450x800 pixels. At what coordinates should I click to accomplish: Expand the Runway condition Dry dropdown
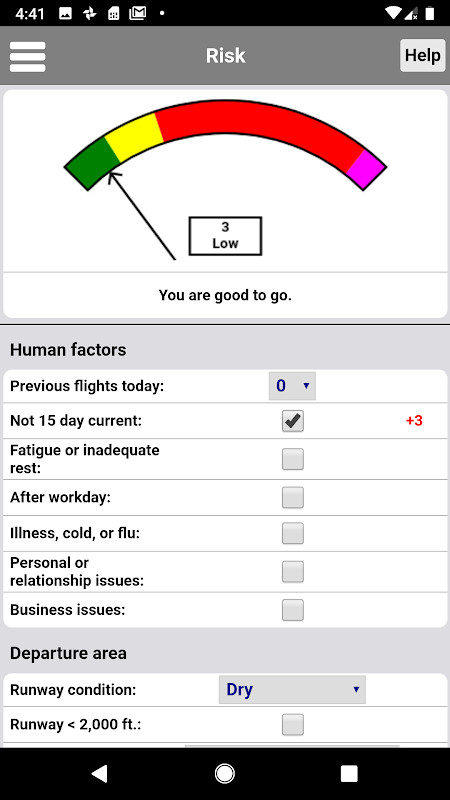click(x=292, y=690)
